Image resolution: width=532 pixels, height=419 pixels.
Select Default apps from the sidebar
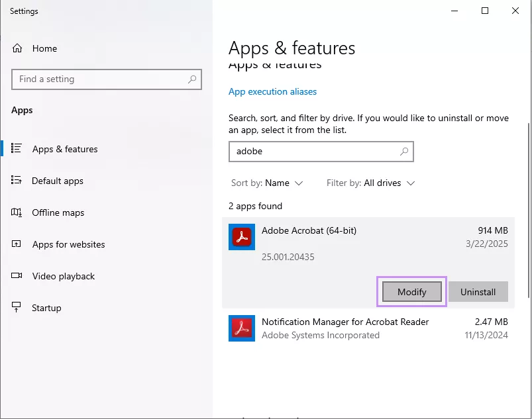(x=57, y=181)
